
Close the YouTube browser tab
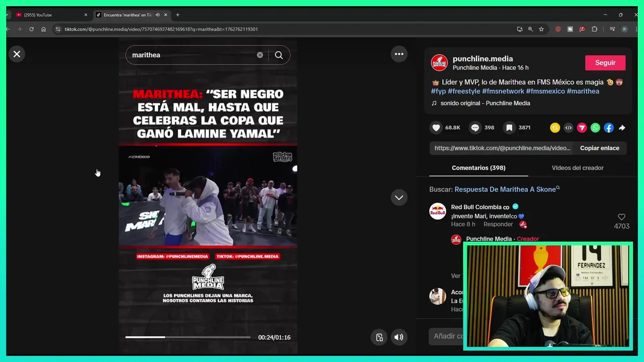(x=86, y=15)
